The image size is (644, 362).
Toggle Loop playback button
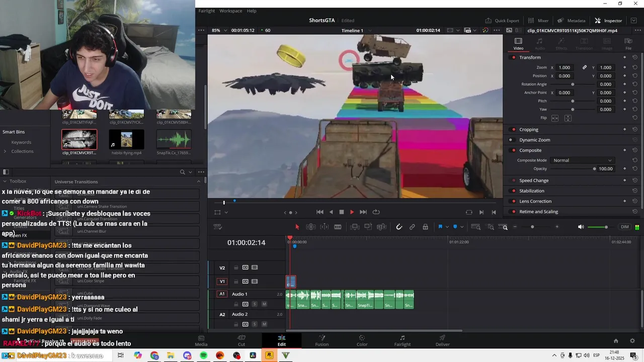pyautogui.click(x=376, y=212)
